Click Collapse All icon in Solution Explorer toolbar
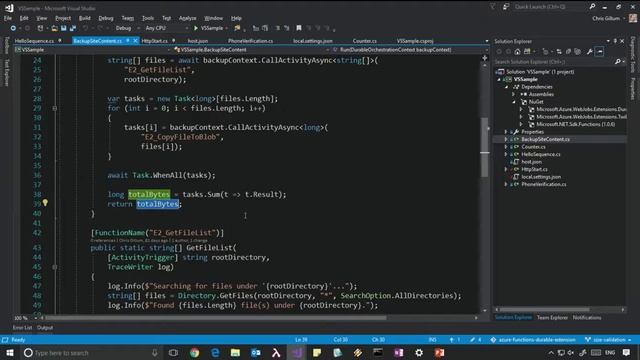This screenshot has height=360, width=640. coord(568,52)
